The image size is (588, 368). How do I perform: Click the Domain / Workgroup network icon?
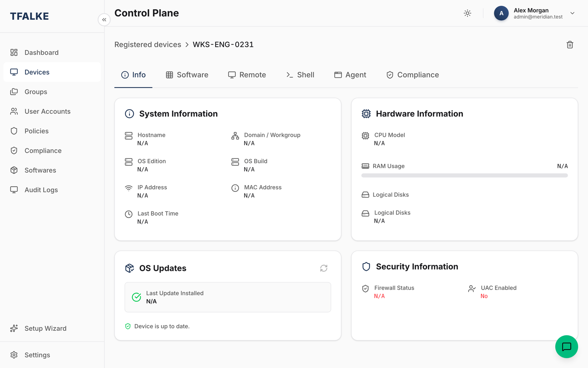235,136
